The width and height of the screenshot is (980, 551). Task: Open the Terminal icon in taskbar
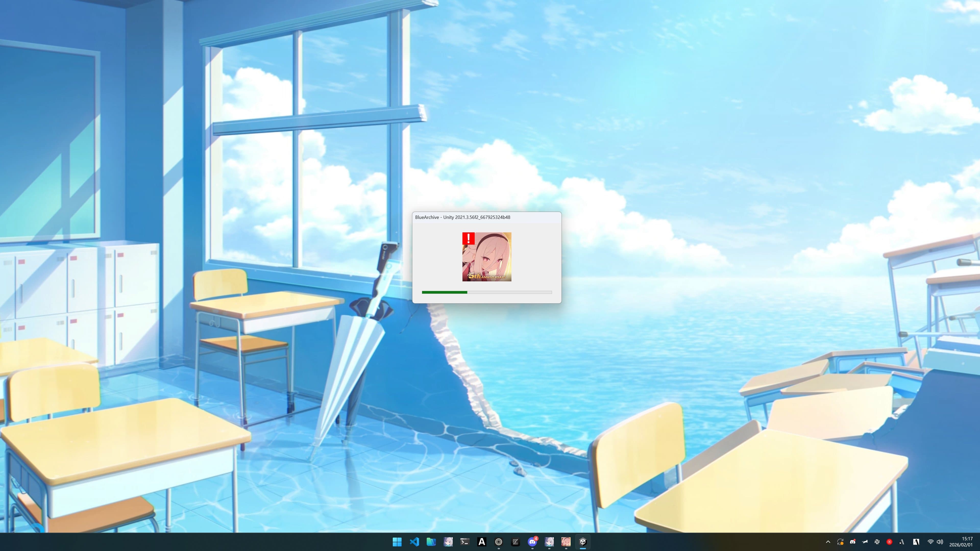(465, 542)
